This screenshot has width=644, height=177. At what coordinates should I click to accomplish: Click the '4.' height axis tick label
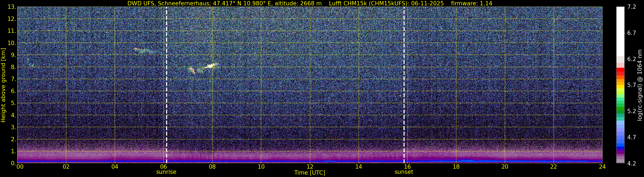(13, 115)
